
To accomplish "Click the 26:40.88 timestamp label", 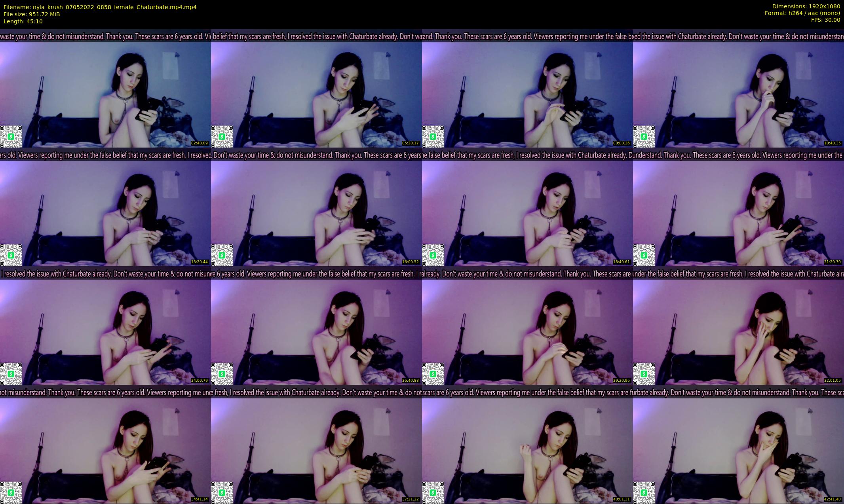I will pos(411,381).
